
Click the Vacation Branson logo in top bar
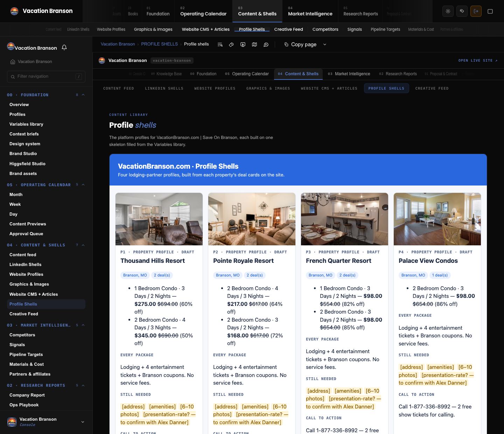(14, 11)
